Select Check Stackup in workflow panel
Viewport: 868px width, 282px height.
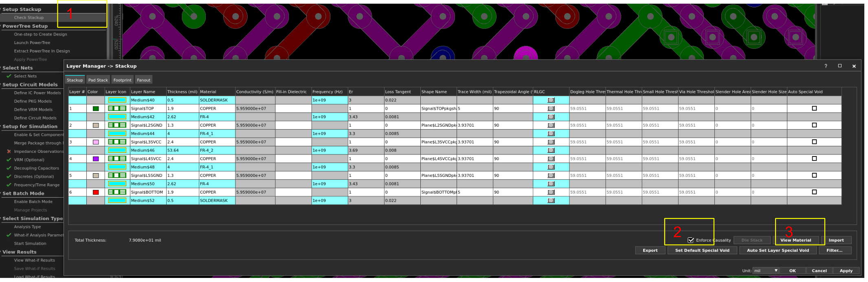pos(29,18)
